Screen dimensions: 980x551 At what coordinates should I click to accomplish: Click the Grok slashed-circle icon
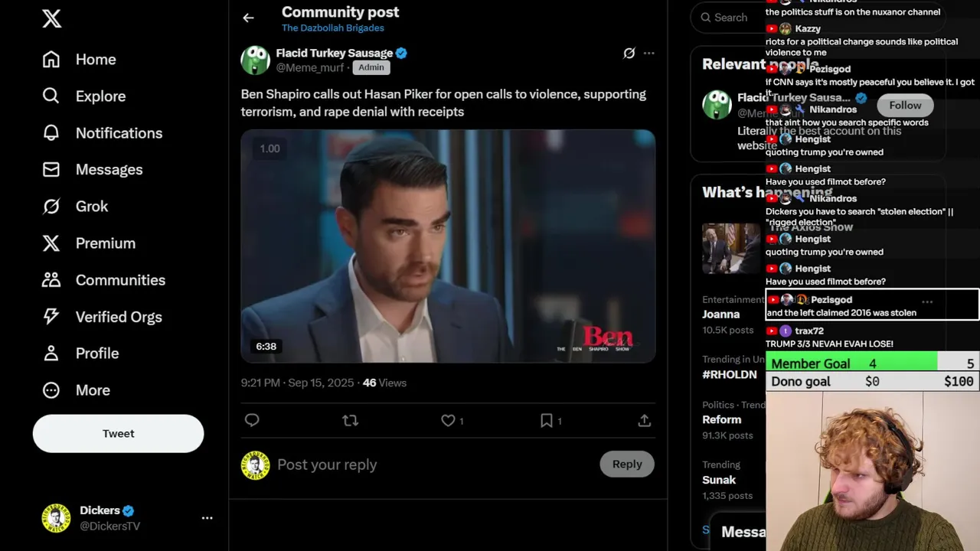51,207
